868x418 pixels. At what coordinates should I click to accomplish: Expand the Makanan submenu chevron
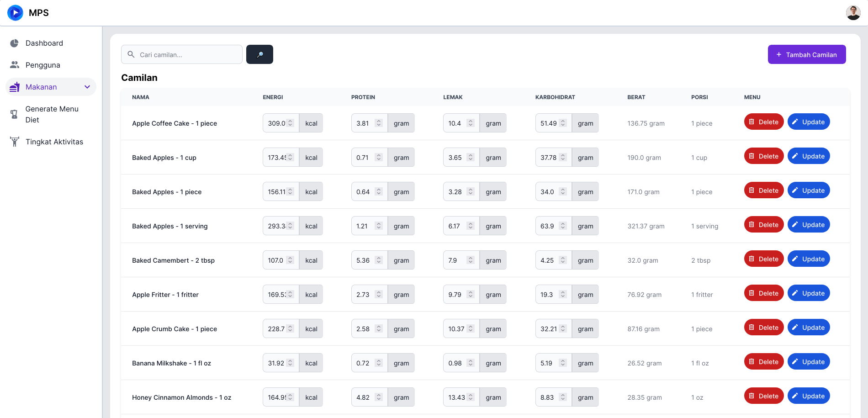coord(87,87)
